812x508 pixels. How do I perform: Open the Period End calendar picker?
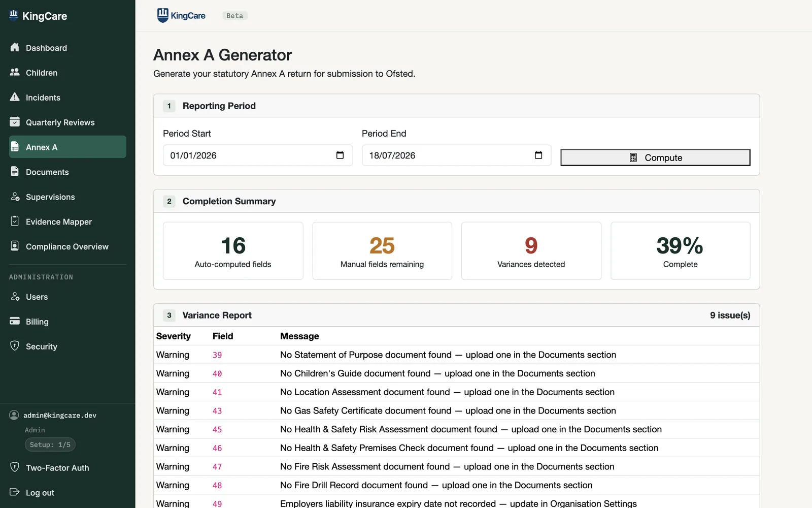point(538,155)
